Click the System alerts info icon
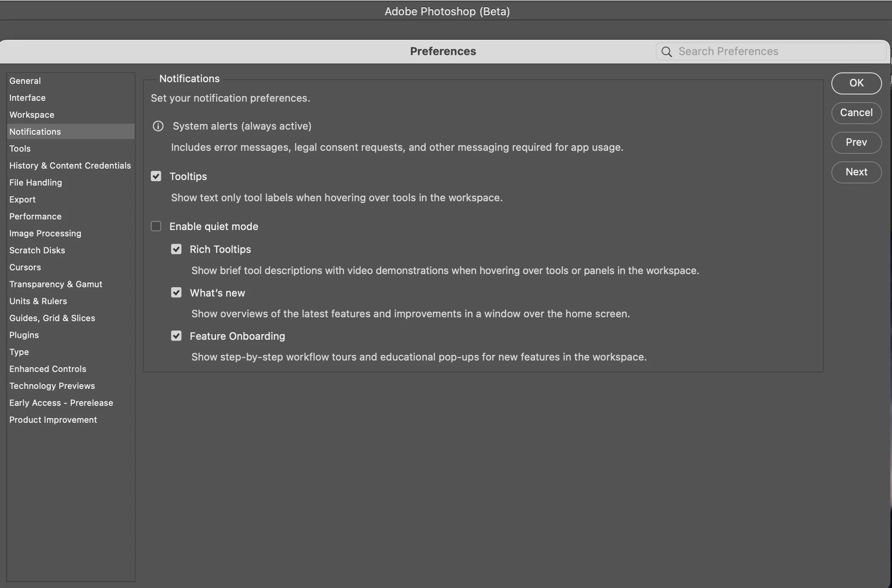Viewport: 892px width, 588px height. [x=158, y=126]
